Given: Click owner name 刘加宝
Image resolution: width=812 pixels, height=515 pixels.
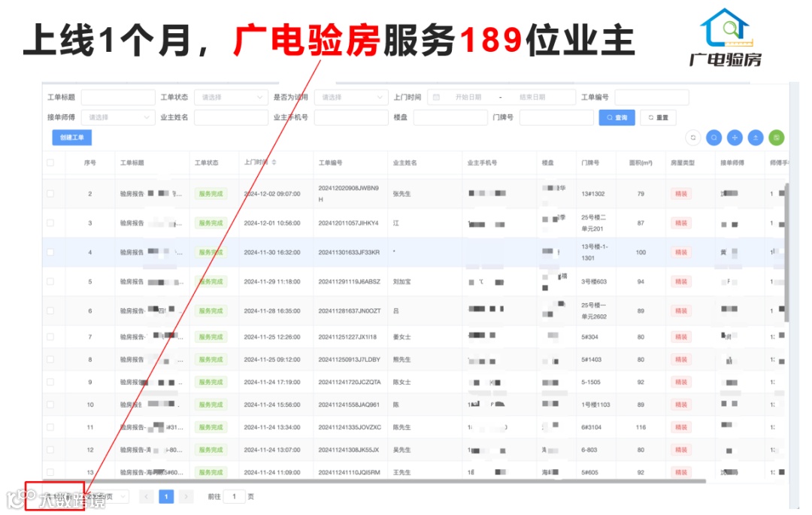Looking at the screenshot, I should tap(401, 282).
